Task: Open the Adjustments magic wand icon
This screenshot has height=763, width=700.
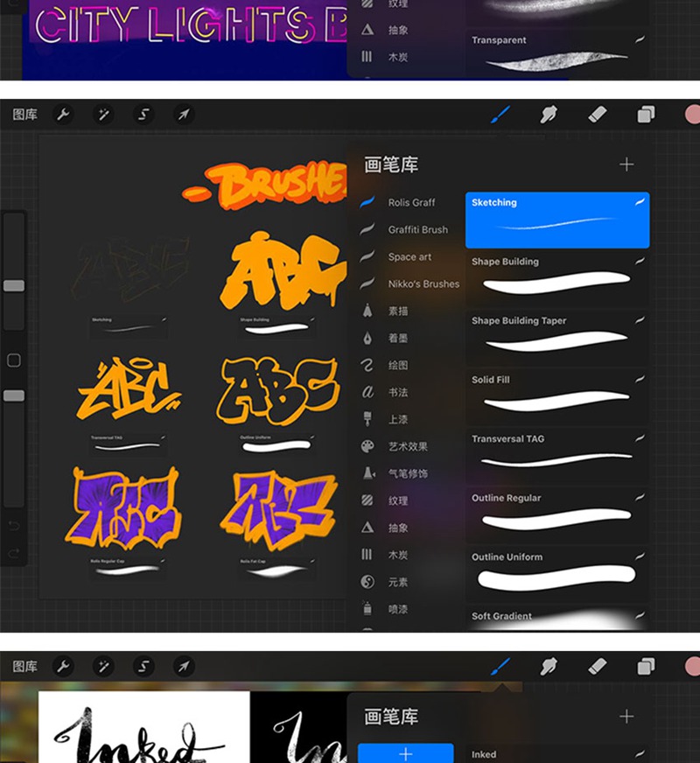Action: (104, 114)
